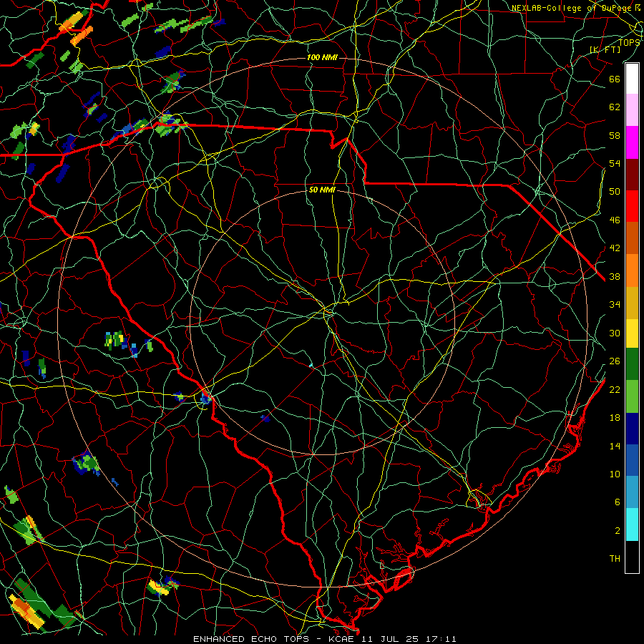Click the "ENHANCED ECHO TOPS" product title
644x644 pixels.
point(250,639)
